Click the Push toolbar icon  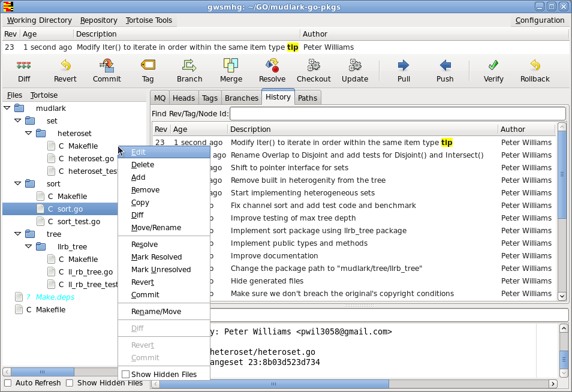pyautogui.click(x=445, y=65)
